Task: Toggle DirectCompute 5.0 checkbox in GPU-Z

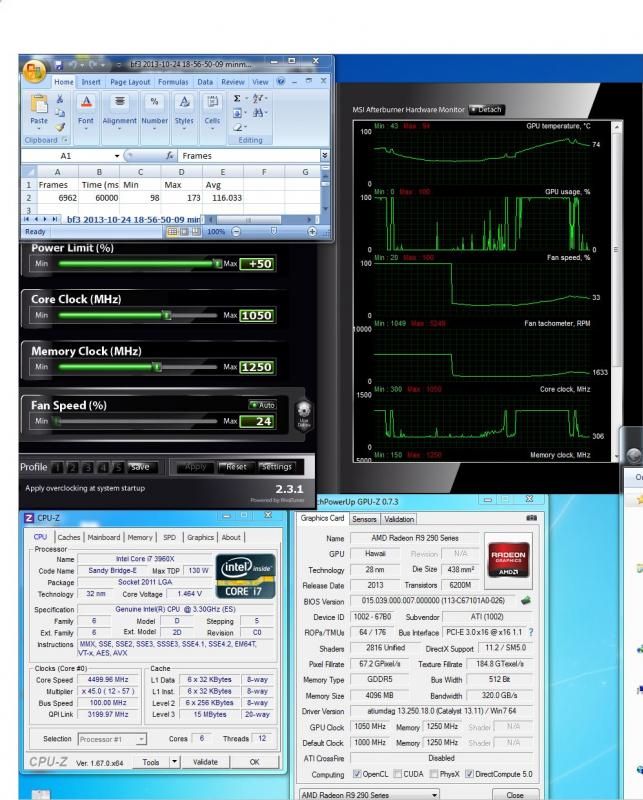Action: [469, 774]
